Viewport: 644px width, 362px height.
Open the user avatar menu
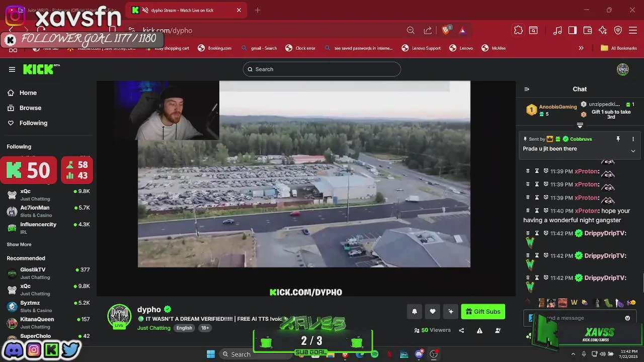(623, 69)
